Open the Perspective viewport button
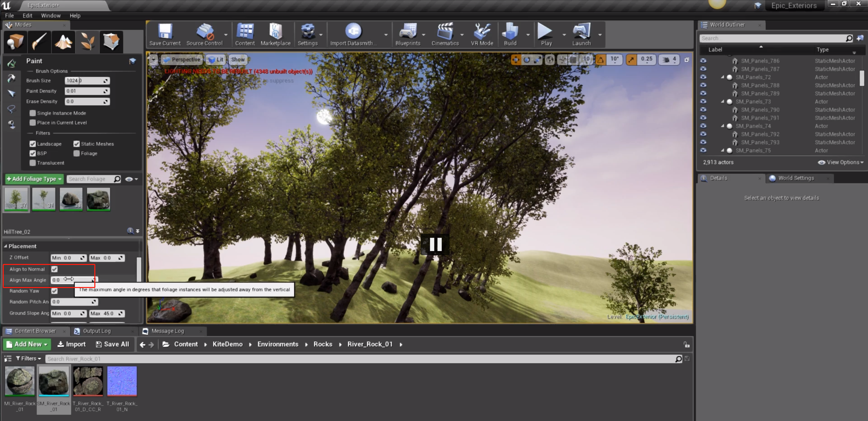This screenshot has width=868, height=421. point(182,60)
